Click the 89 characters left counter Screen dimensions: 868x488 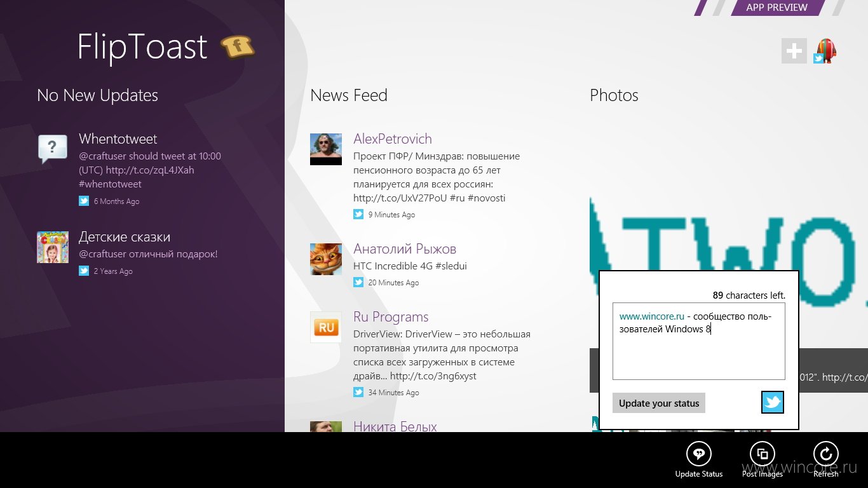[x=749, y=295]
